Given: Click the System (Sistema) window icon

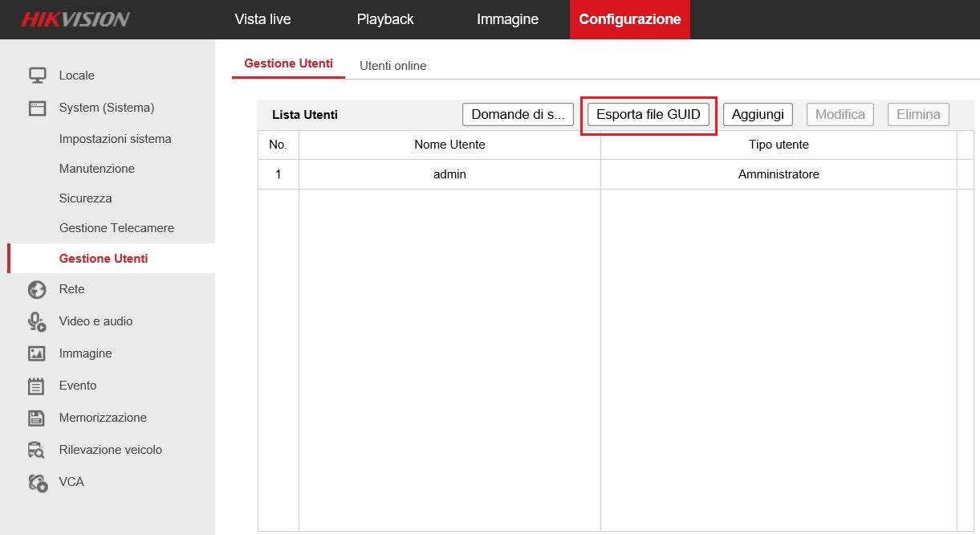Looking at the screenshot, I should (x=37, y=108).
